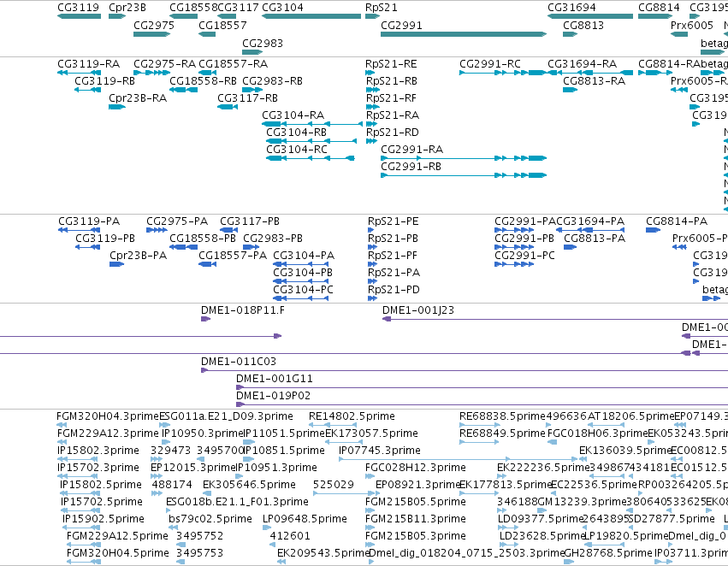Click protein CG18557-PA
This screenshot has width=728, height=566.
233,256
